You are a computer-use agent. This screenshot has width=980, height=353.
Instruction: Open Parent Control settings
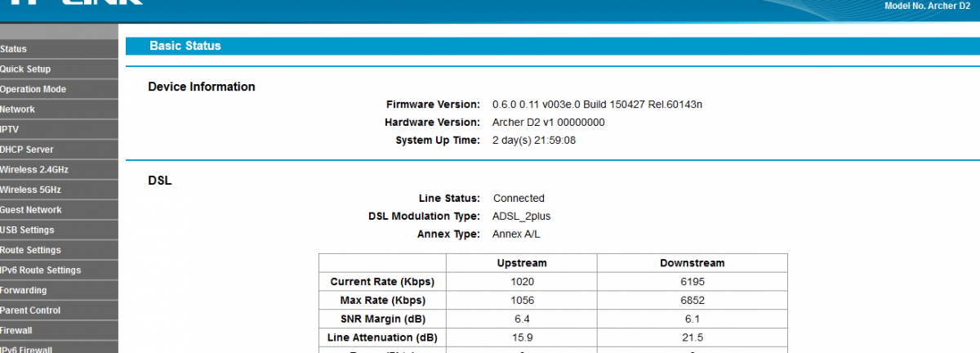(x=59, y=311)
